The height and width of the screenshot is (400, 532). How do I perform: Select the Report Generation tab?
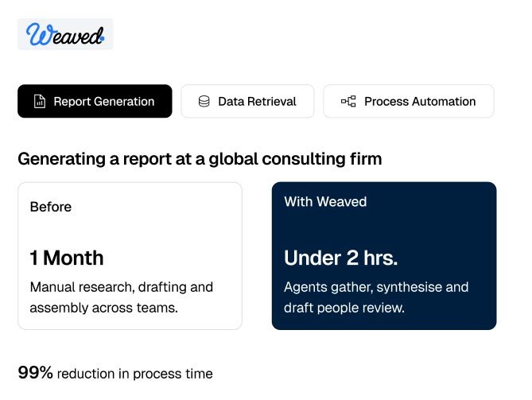[95, 101]
